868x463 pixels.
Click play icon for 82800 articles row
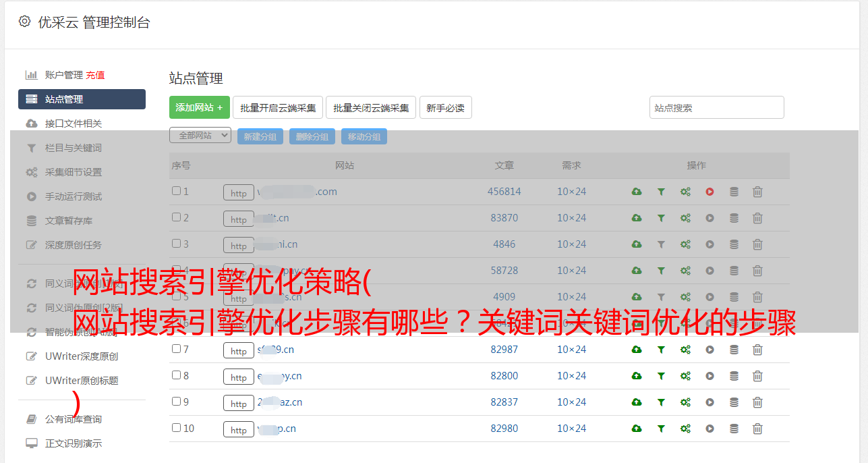click(x=710, y=376)
